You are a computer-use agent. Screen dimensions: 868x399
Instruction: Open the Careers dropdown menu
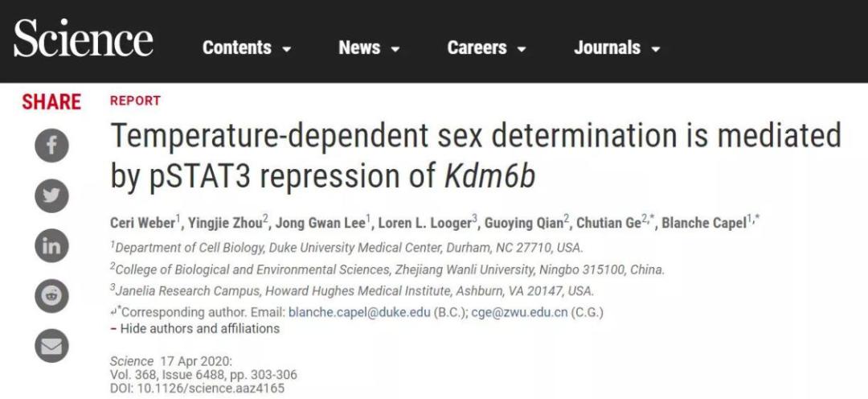pos(486,48)
